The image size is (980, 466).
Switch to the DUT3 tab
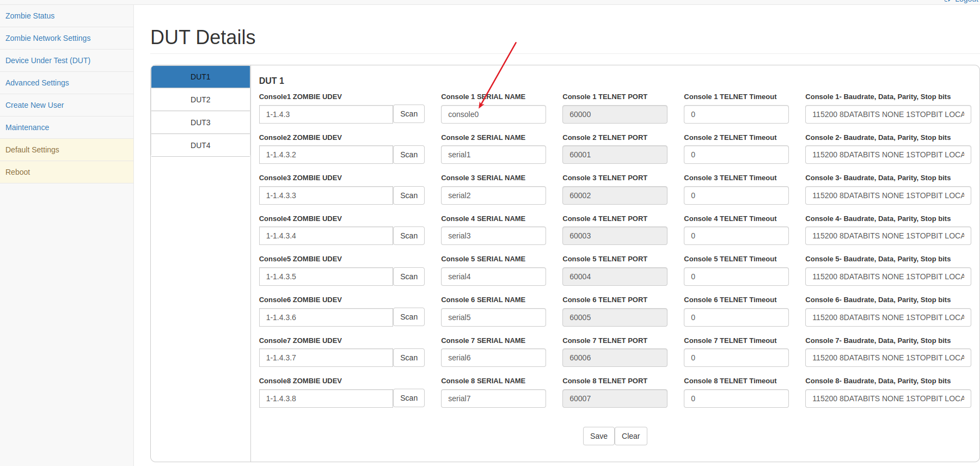point(200,122)
